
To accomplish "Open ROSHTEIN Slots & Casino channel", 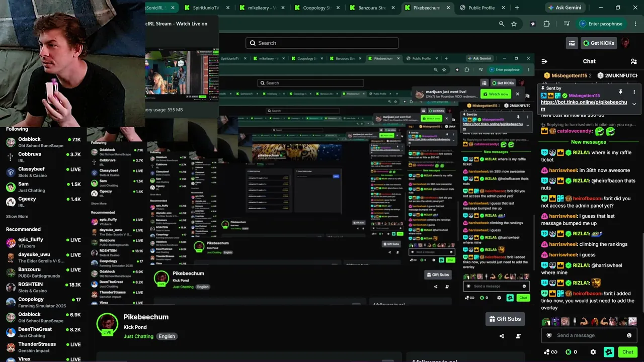I will click(43, 288).
